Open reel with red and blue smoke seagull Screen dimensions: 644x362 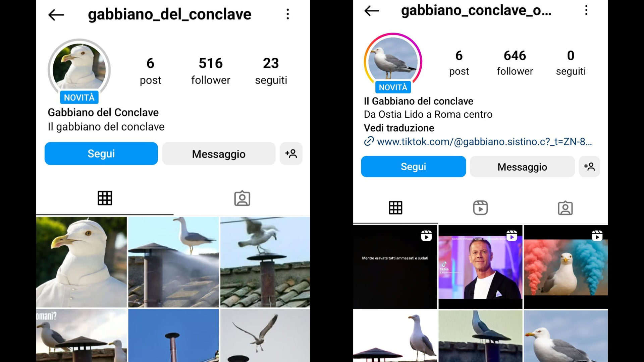click(x=566, y=267)
